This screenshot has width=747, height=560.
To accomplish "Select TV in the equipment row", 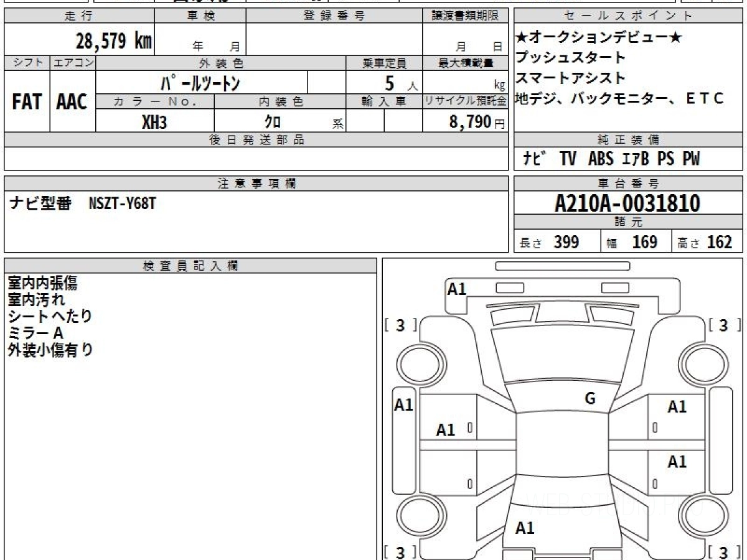I will pyautogui.click(x=568, y=159).
